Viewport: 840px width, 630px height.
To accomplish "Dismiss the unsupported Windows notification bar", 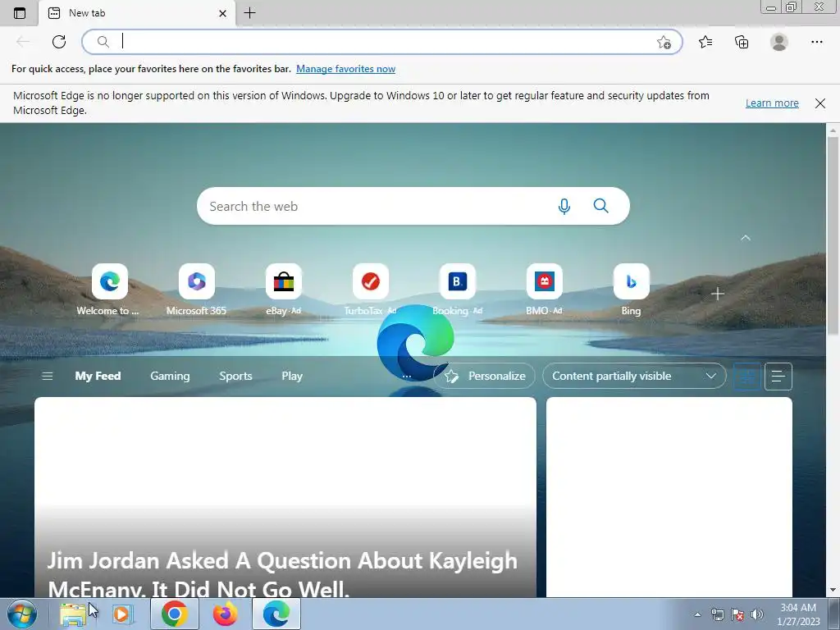I will (820, 103).
